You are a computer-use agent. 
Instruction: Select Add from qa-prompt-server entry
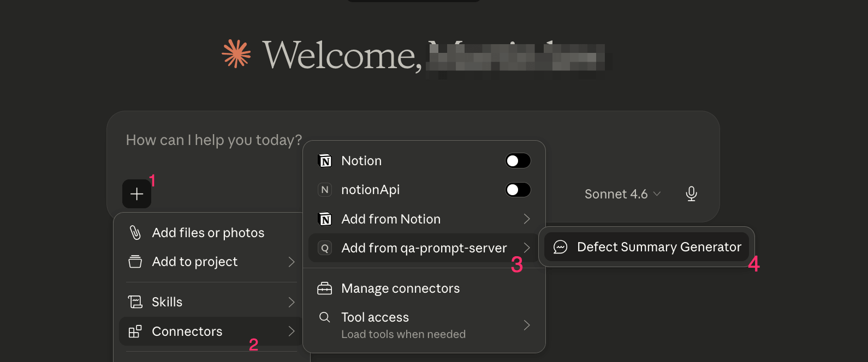point(424,248)
